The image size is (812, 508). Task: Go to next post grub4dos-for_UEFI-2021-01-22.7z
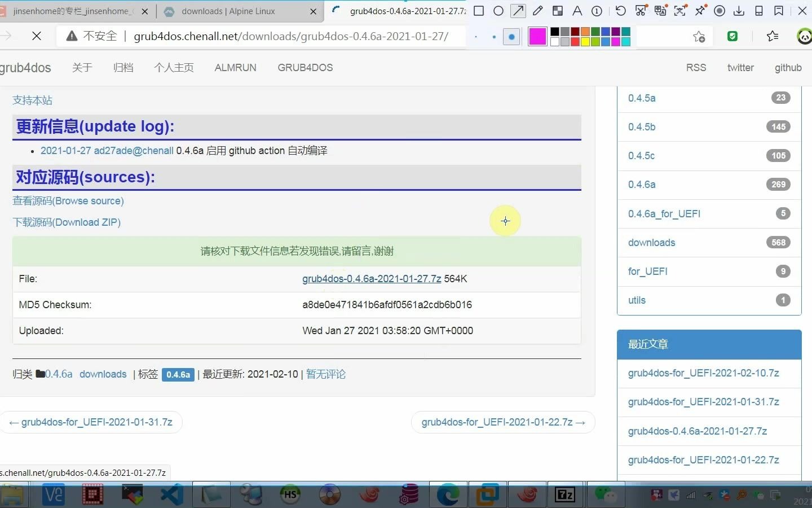tap(503, 422)
